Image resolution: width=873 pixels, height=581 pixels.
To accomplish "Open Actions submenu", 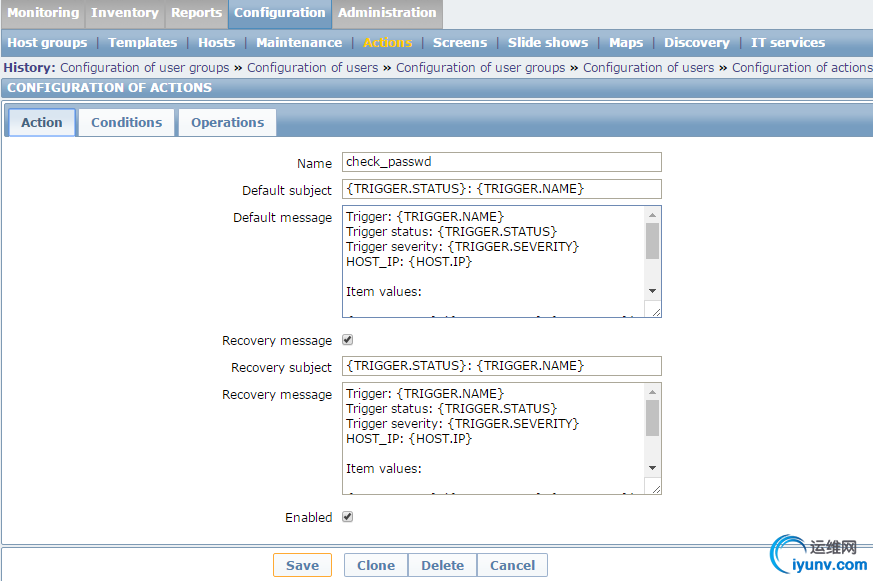I will point(388,43).
